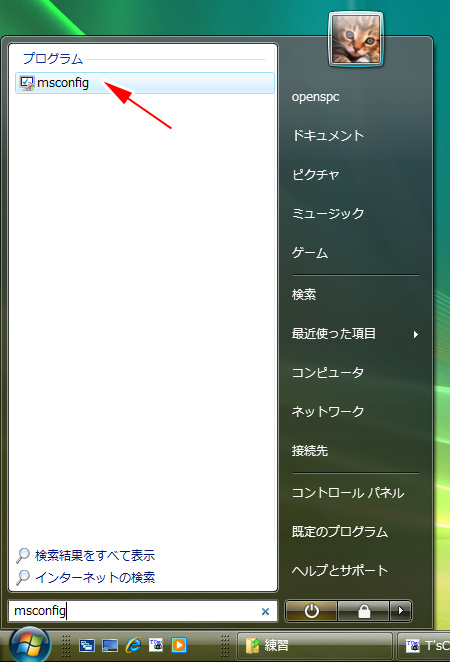This screenshot has width=450, height=662.
Task: Open ヘルプとサポート
Action: [x=340, y=570]
